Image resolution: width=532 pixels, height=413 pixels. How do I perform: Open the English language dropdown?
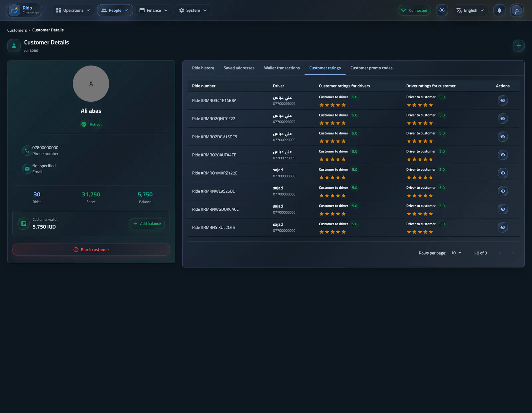tap(470, 10)
